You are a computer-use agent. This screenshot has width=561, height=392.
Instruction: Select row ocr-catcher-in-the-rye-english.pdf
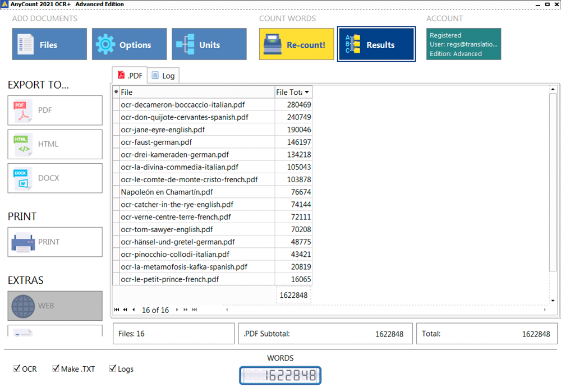[x=212, y=205]
